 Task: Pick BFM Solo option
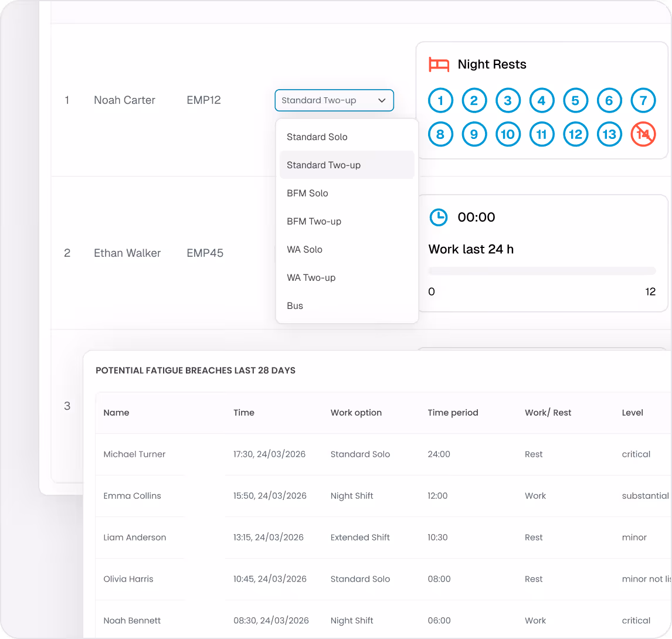pos(347,193)
